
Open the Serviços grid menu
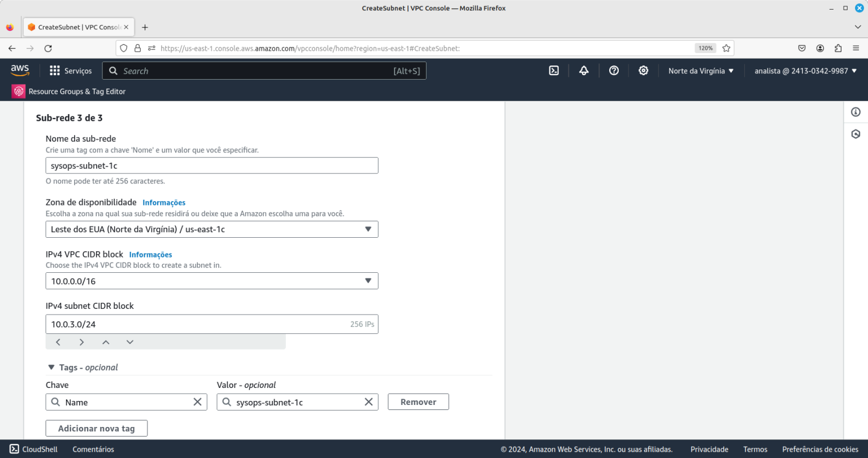pos(71,71)
